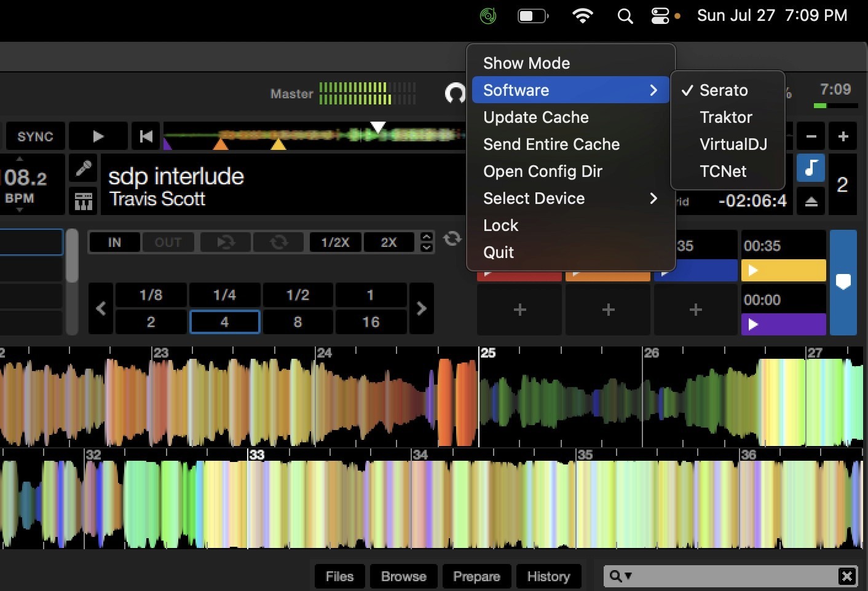Click the loop slot stepper arrows
Screen dimensions: 868x591
427,242
